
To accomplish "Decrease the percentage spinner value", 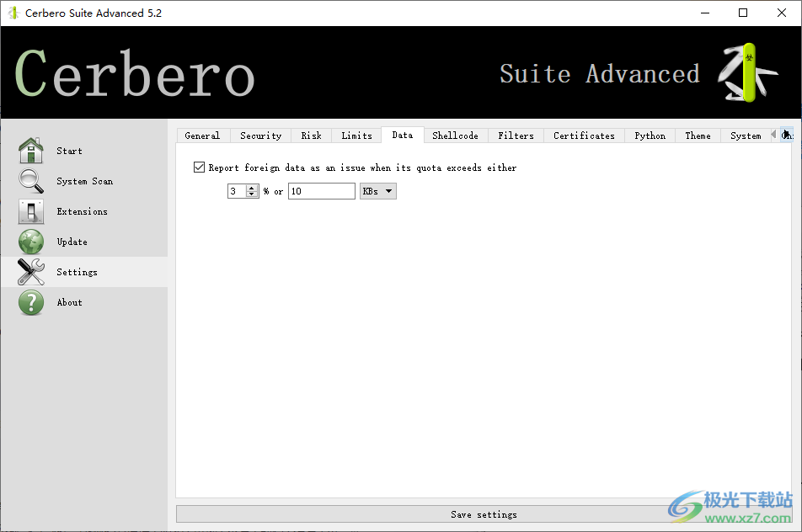I will click(252, 194).
